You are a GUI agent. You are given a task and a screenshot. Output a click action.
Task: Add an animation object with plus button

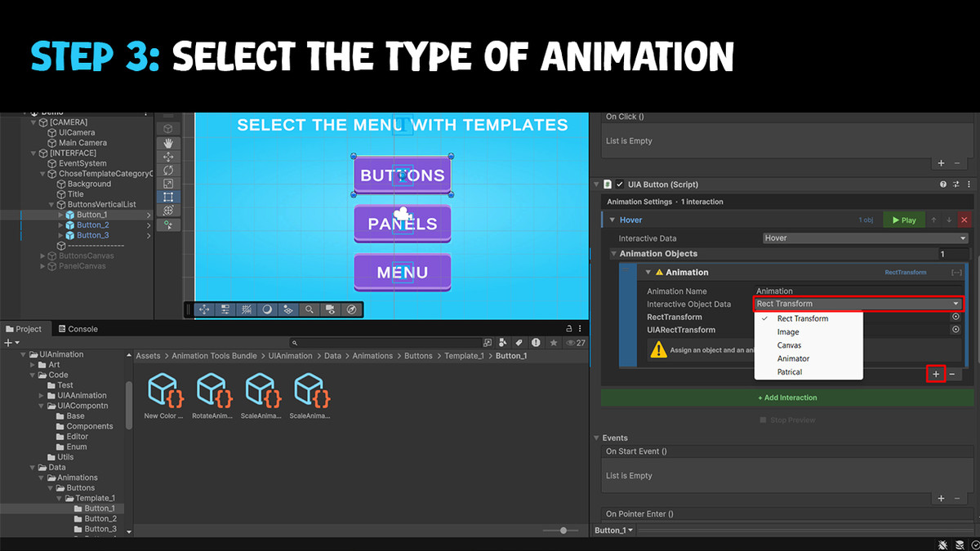click(x=936, y=374)
